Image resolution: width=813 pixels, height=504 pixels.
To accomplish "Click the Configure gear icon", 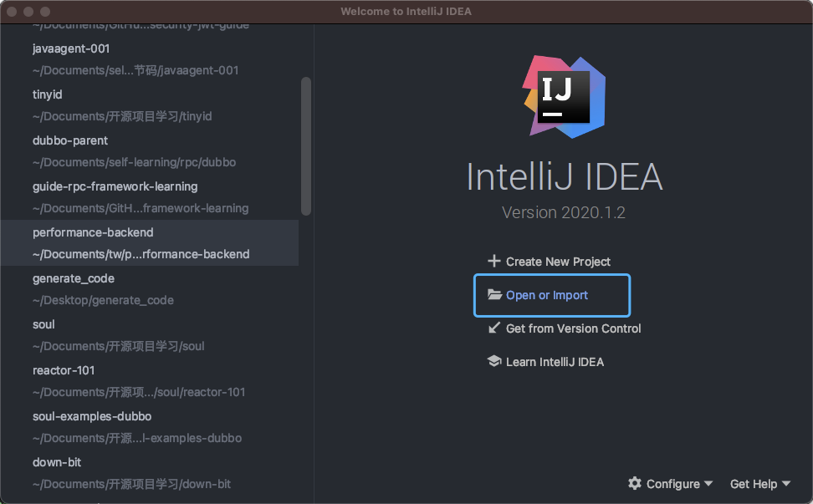I will pyautogui.click(x=635, y=483).
